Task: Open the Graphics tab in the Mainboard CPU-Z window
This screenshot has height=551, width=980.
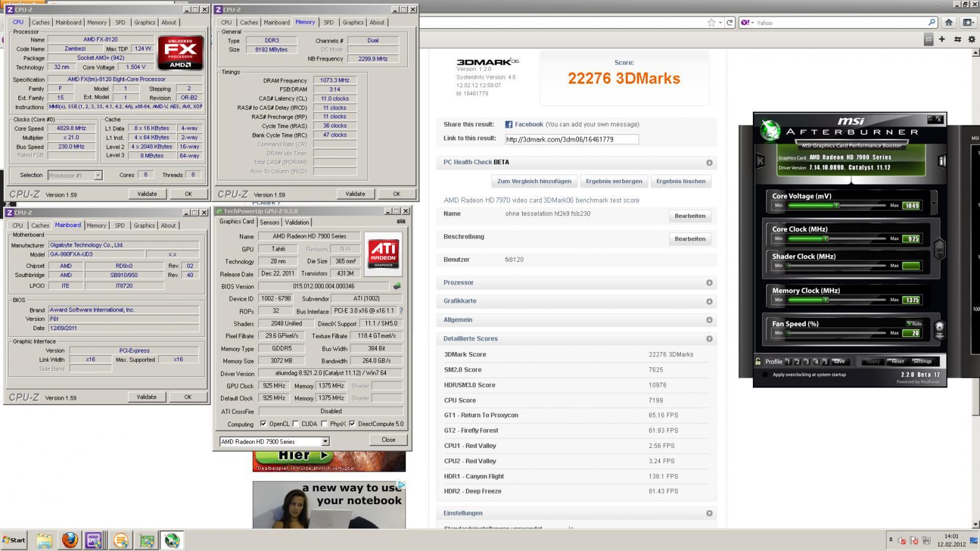Action: click(144, 226)
